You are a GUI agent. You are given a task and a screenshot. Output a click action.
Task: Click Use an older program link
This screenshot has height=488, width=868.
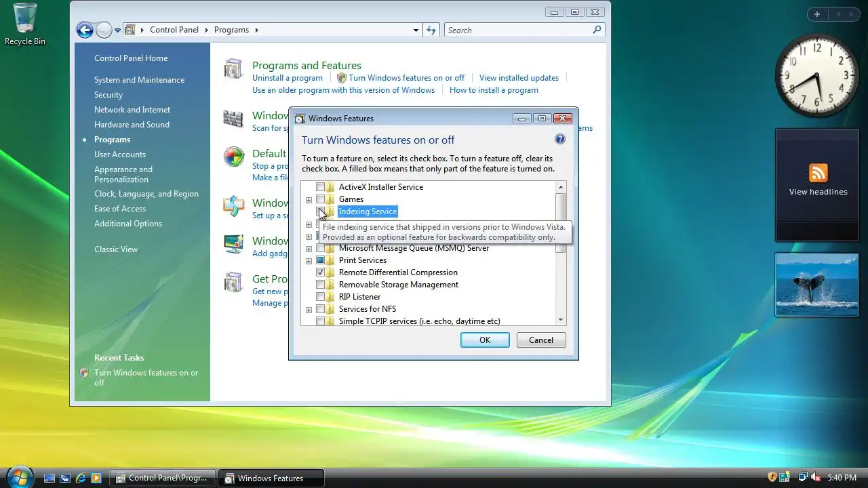click(343, 90)
